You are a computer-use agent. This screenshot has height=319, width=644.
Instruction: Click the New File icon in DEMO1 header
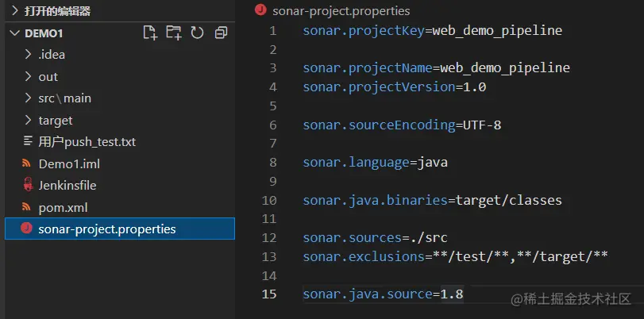[x=150, y=33]
